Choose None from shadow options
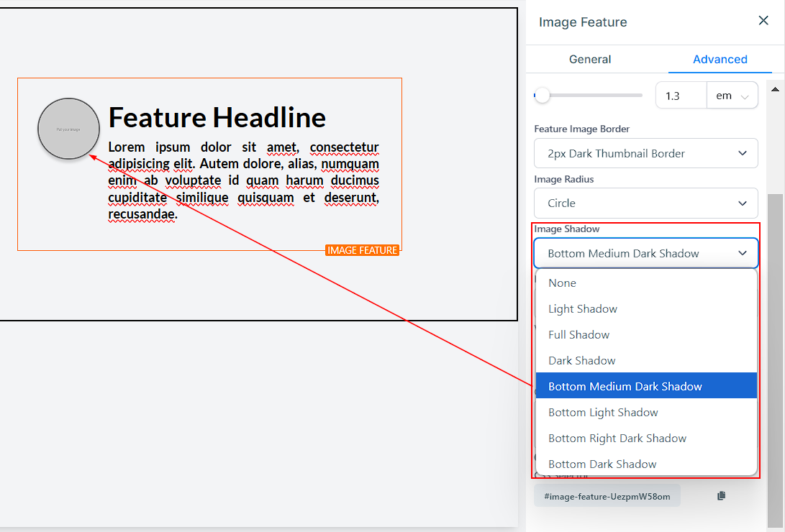The image size is (785, 532). pos(562,283)
